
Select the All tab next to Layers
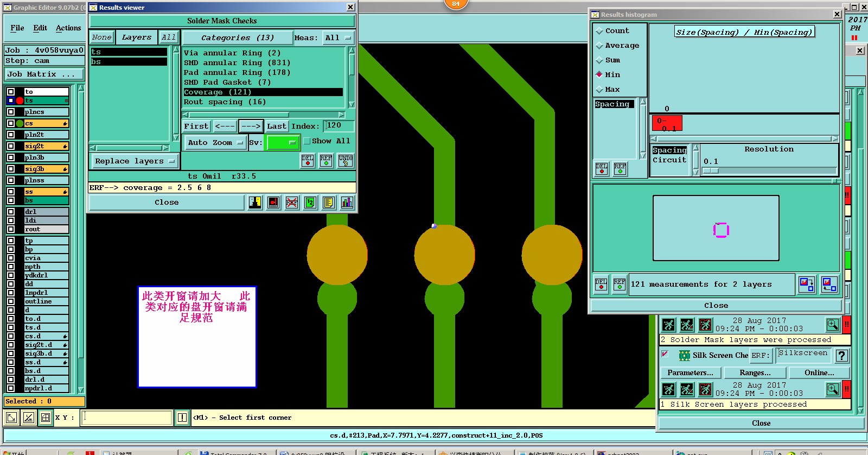tap(169, 37)
